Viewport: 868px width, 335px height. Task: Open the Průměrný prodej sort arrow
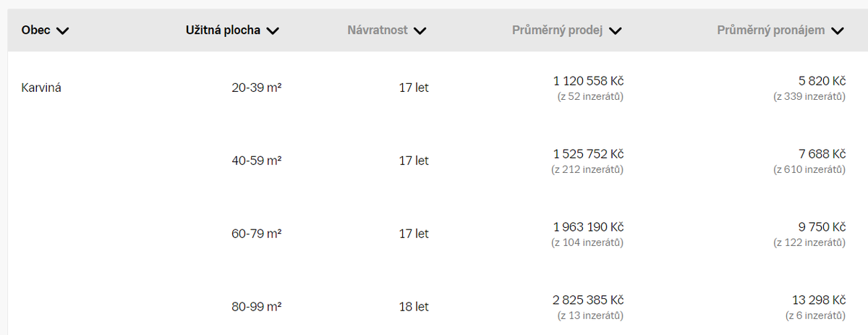click(616, 31)
